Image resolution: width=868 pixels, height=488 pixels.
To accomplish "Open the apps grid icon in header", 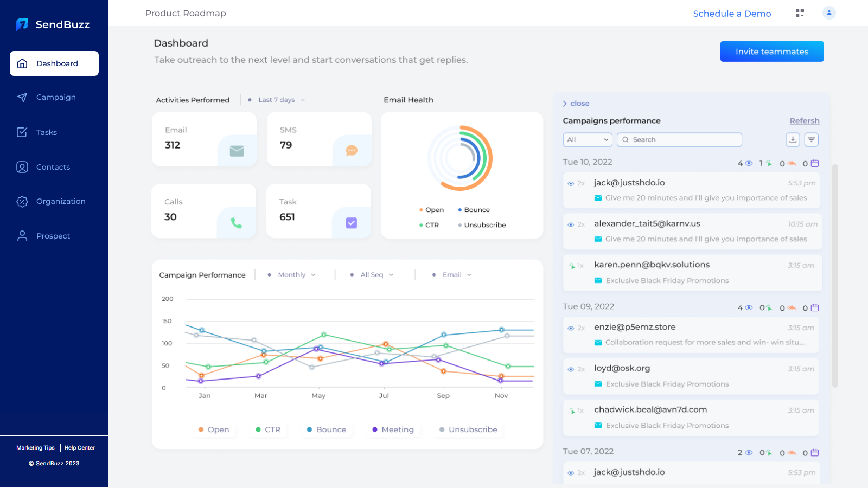I will 800,13.
